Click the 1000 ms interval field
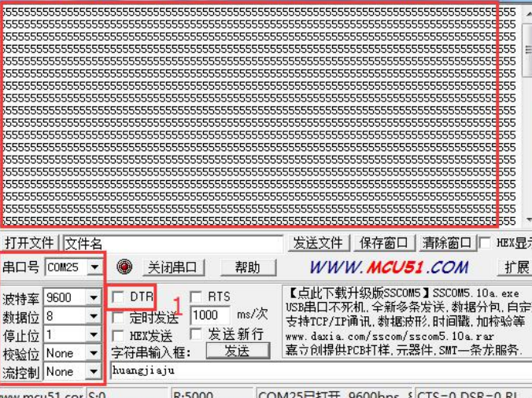532x398 pixels. (x=210, y=315)
